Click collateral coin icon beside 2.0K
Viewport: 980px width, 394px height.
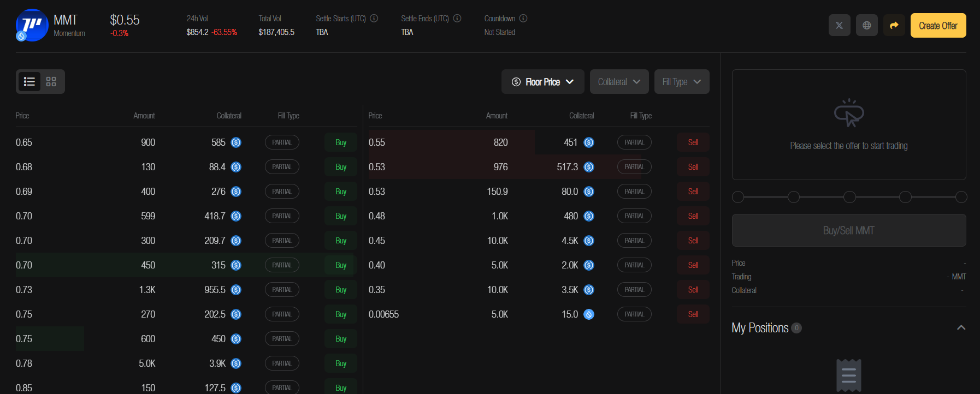pos(589,265)
